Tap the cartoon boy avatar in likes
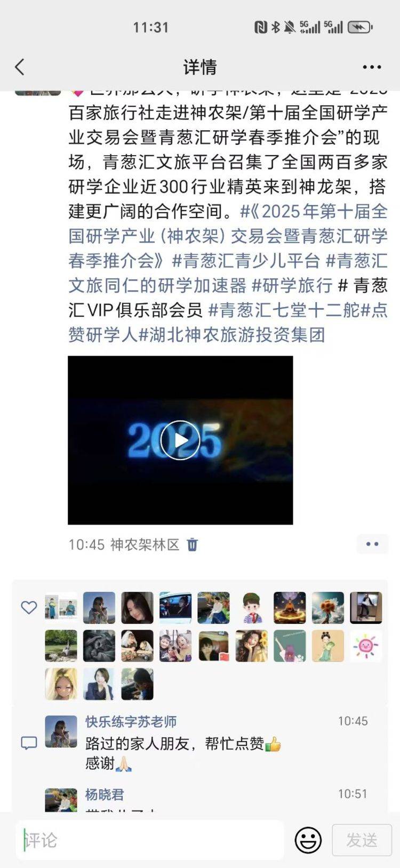The width and height of the screenshot is (400, 868). click(252, 608)
